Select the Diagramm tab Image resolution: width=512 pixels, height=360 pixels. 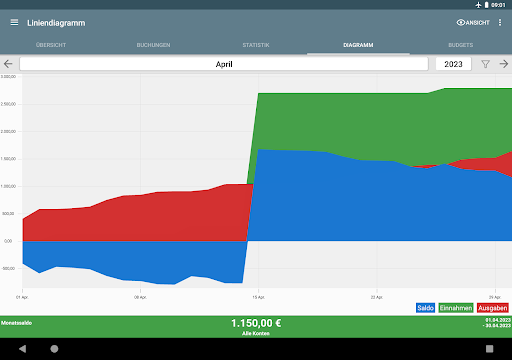point(358,45)
